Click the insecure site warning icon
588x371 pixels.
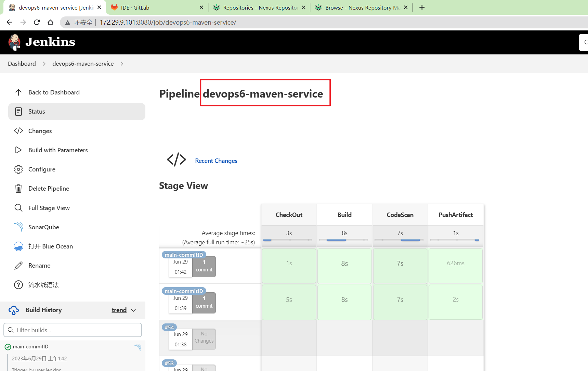pyautogui.click(x=68, y=23)
